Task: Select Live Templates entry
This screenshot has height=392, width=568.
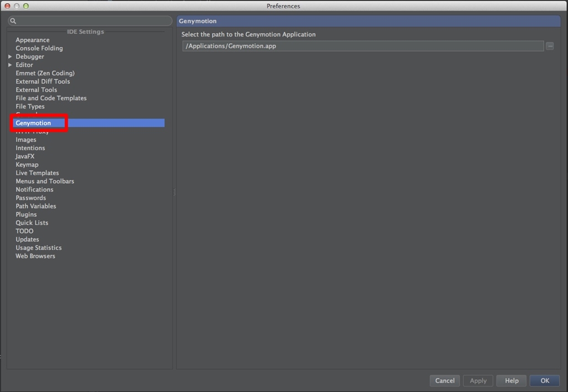Action: (x=37, y=173)
